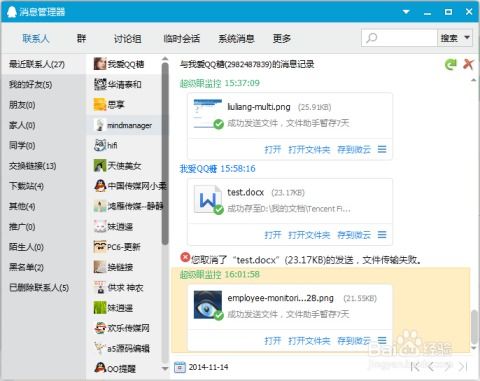
Task: Click penguin avatar of QQ提醒
Action: (x=100, y=368)
